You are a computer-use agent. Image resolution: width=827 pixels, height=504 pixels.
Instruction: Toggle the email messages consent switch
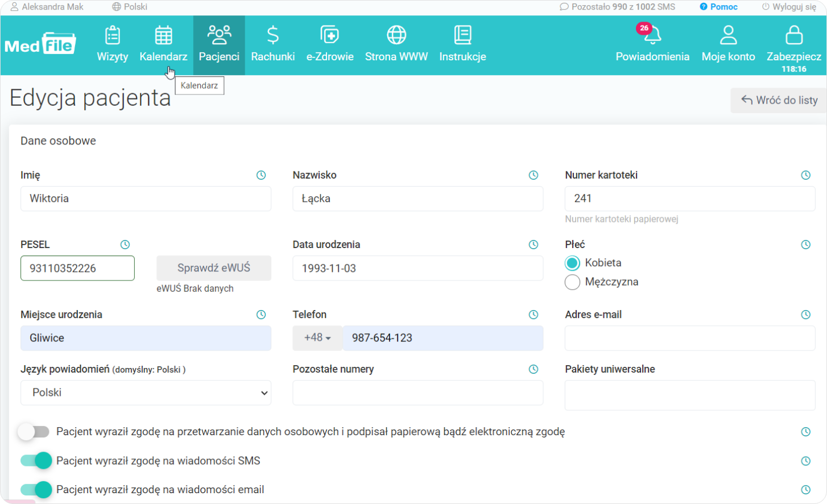36,490
